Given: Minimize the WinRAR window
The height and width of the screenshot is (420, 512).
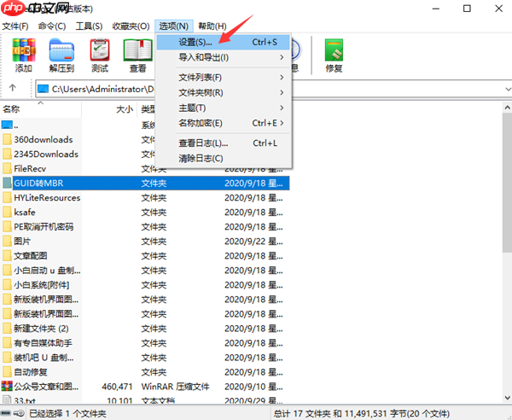Looking at the screenshot, I should tap(436, 9).
